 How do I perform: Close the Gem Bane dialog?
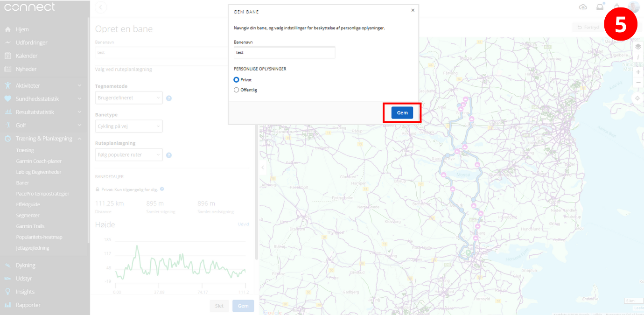(413, 10)
